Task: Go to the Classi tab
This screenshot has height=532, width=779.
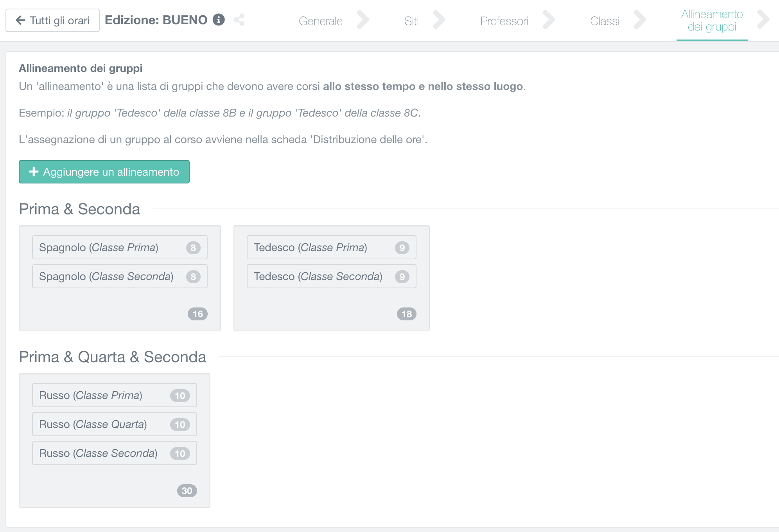Action: 605,21
